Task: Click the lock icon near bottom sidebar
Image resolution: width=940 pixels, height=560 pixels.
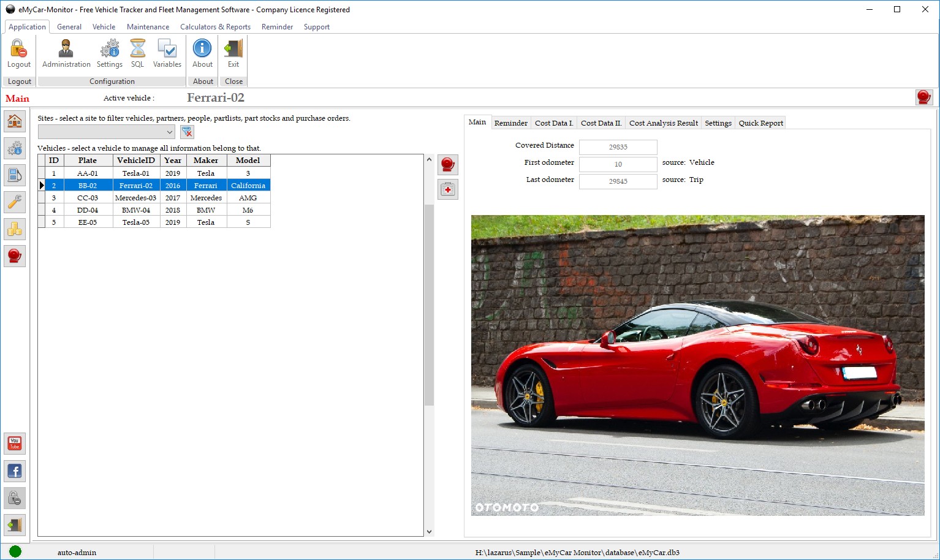Action: click(15, 498)
